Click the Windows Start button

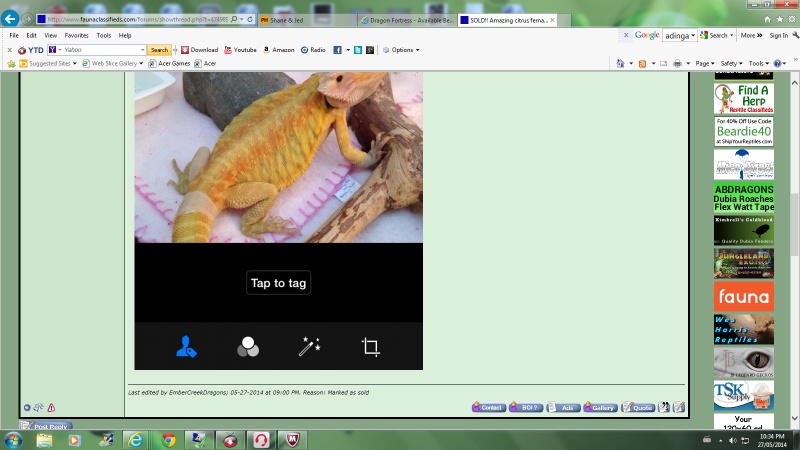pos(13,440)
